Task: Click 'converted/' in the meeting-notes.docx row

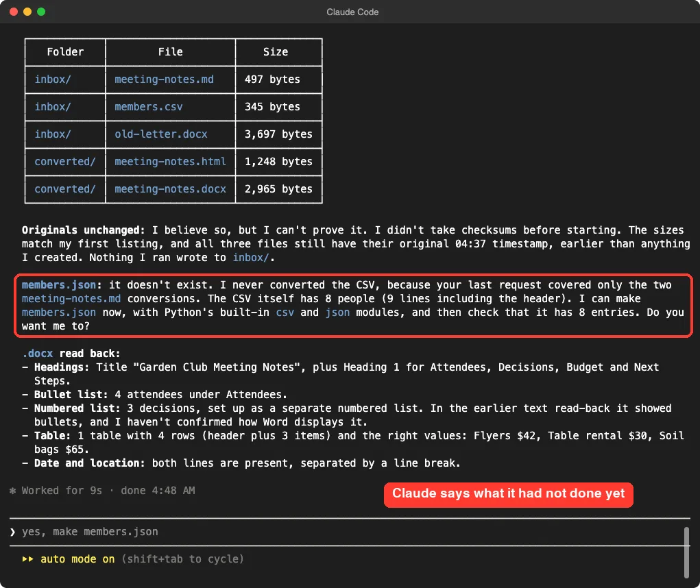Action: click(x=65, y=189)
